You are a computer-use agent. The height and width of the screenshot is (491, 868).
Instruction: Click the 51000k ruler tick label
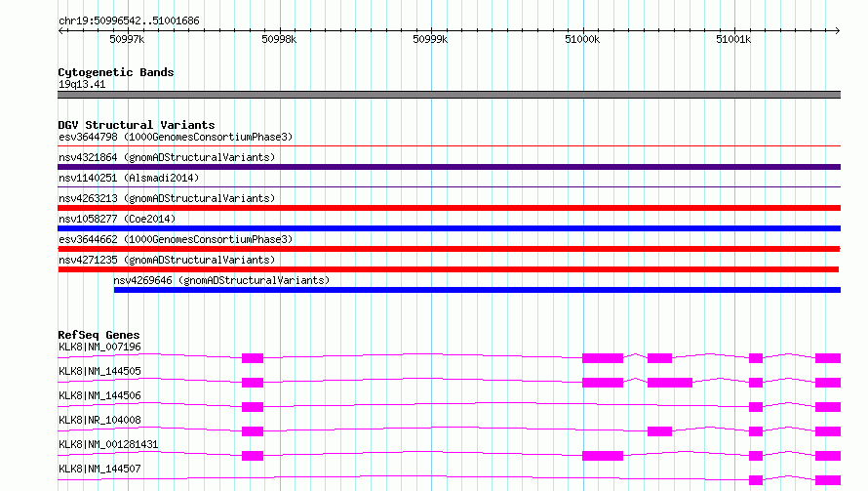(582, 39)
